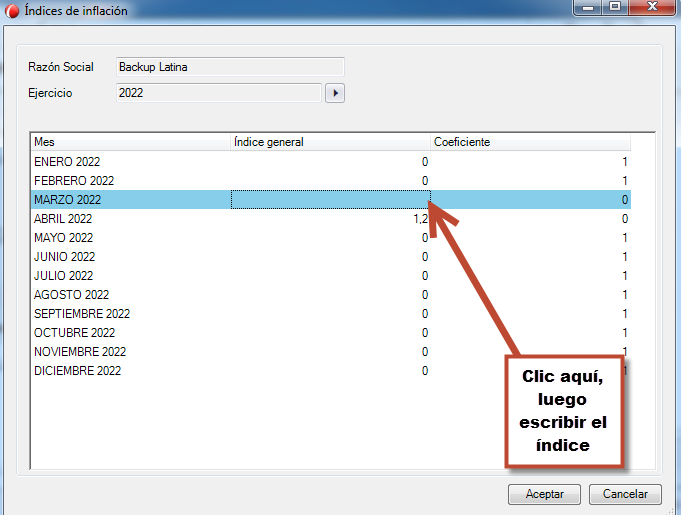Minimize the Índices de inflación window

(x=588, y=7)
